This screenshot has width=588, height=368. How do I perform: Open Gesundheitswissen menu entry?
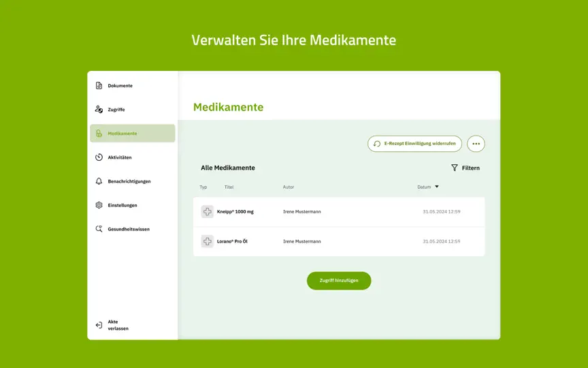[x=133, y=229]
